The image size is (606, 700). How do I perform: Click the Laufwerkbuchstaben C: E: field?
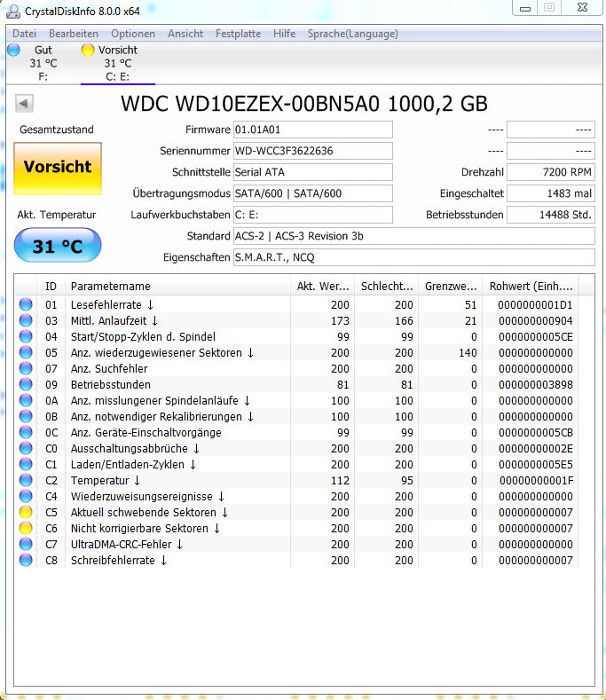coord(312,215)
